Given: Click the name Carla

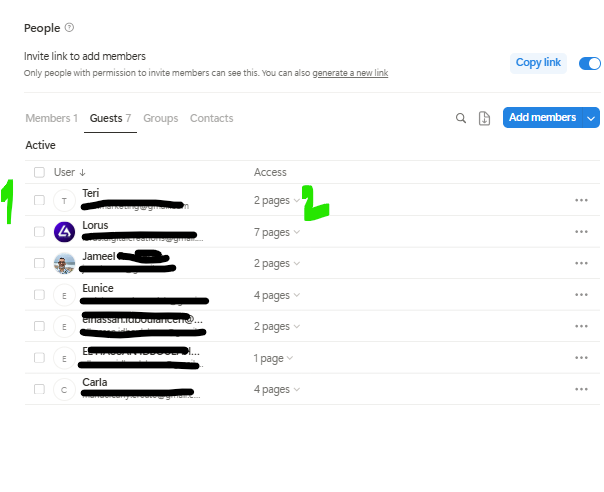Looking at the screenshot, I should [95, 382].
